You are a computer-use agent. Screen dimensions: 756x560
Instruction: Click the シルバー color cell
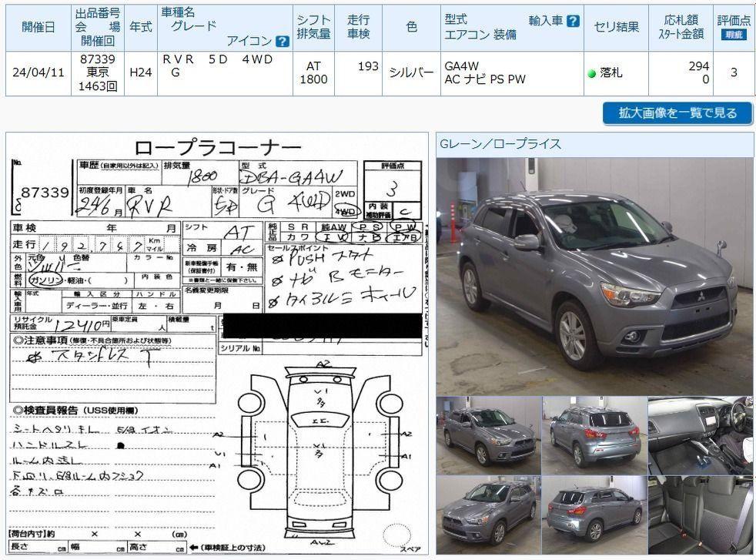pyautogui.click(x=411, y=73)
